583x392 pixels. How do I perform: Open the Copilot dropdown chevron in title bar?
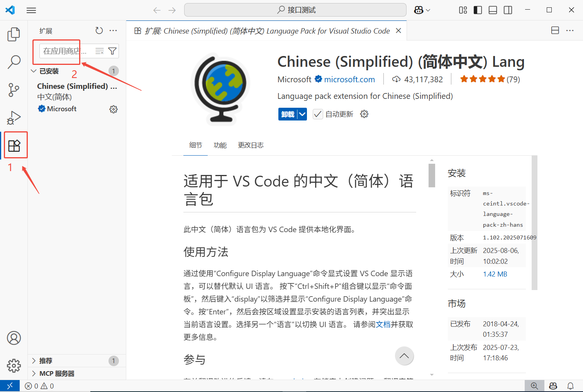pos(428,10)
